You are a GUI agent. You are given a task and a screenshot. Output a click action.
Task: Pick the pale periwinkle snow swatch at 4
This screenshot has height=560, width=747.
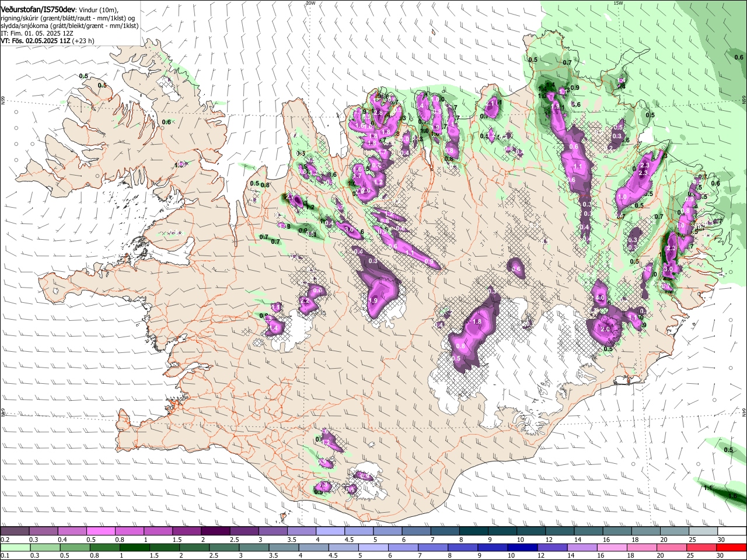point(330,531)
